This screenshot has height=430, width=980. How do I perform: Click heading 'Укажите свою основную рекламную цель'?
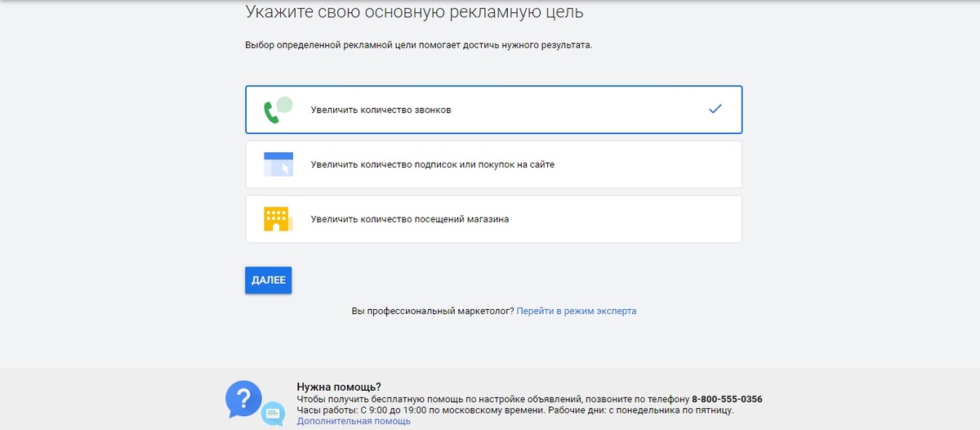click(x=415, y=13)
